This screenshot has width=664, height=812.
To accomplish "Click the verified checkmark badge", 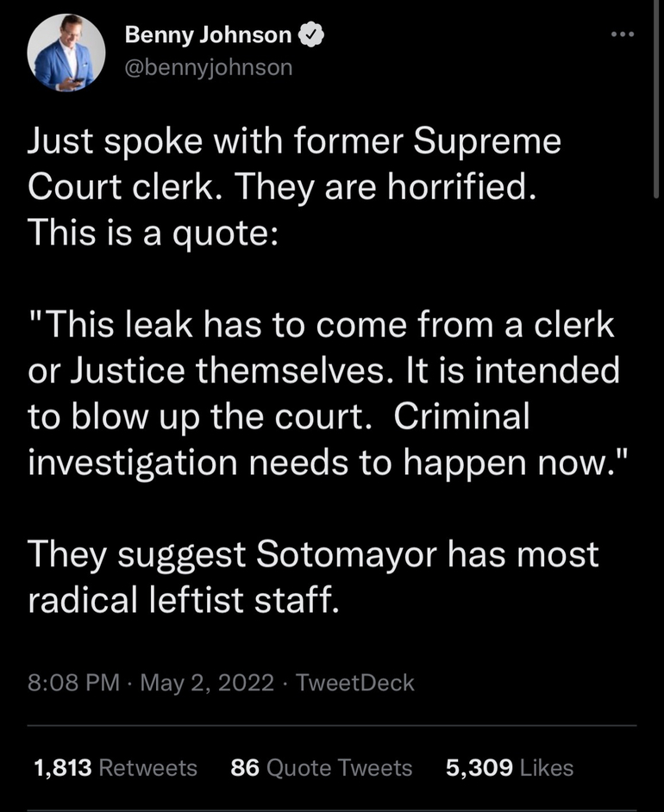I will [310, 35].
